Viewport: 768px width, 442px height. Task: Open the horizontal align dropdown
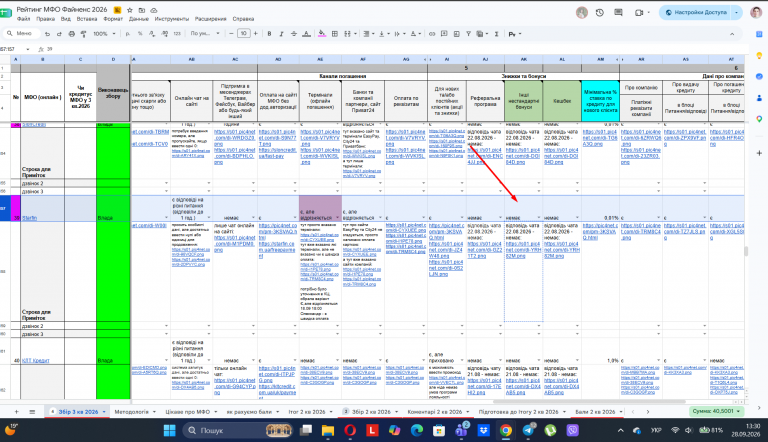tap(367, 34)
